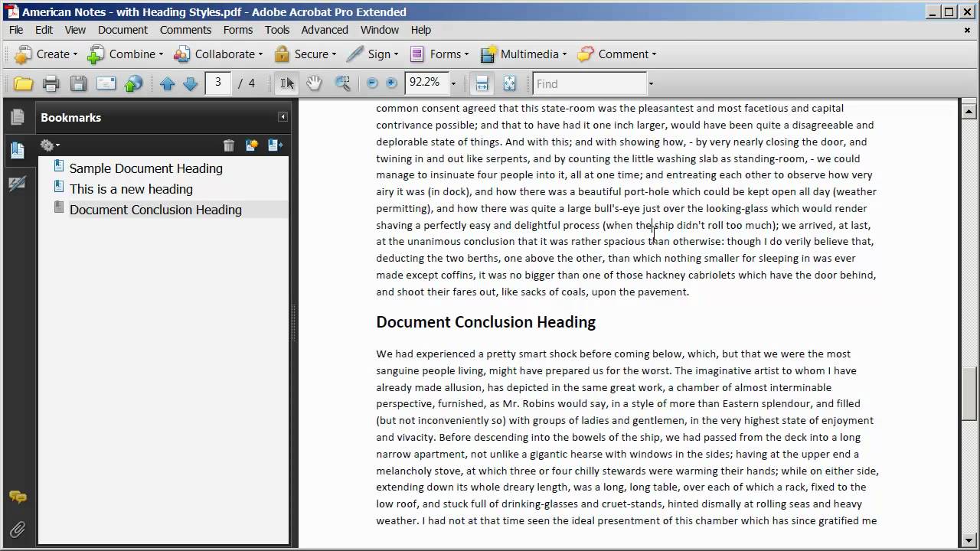Click the email envelope icon
The image size is (980, 551).
[106, 83]
